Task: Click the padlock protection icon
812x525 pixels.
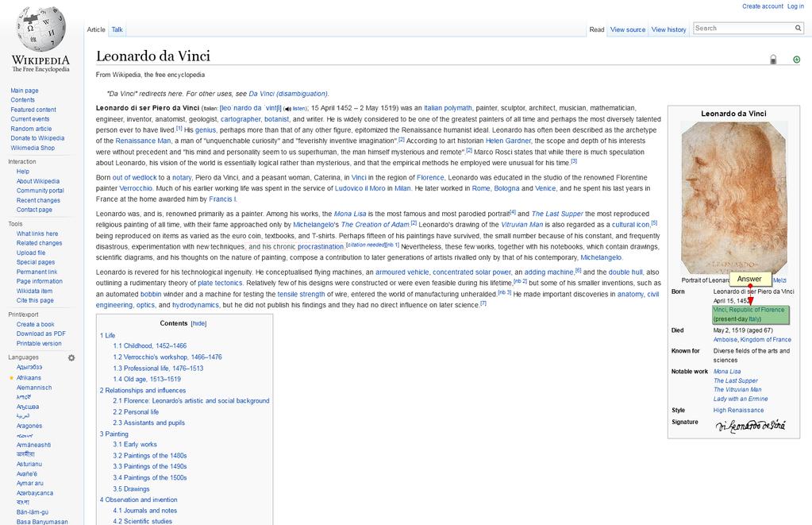Action: (773, 60)
